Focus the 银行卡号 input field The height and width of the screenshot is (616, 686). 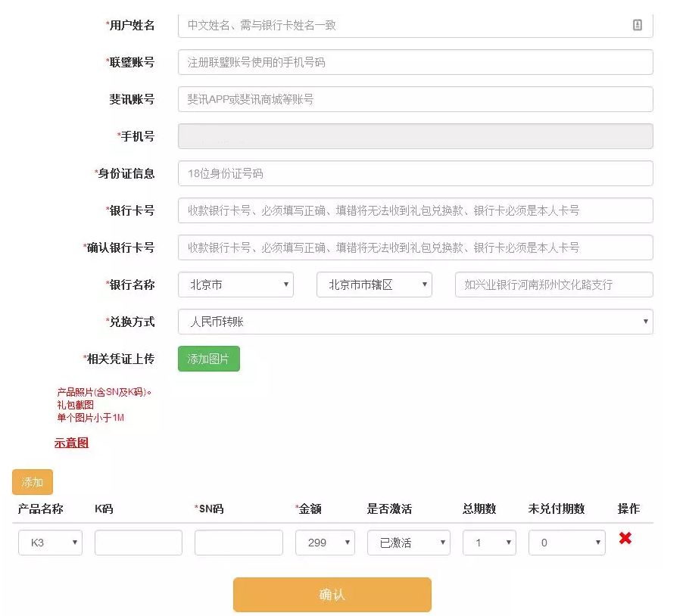[x=415, y=210]
